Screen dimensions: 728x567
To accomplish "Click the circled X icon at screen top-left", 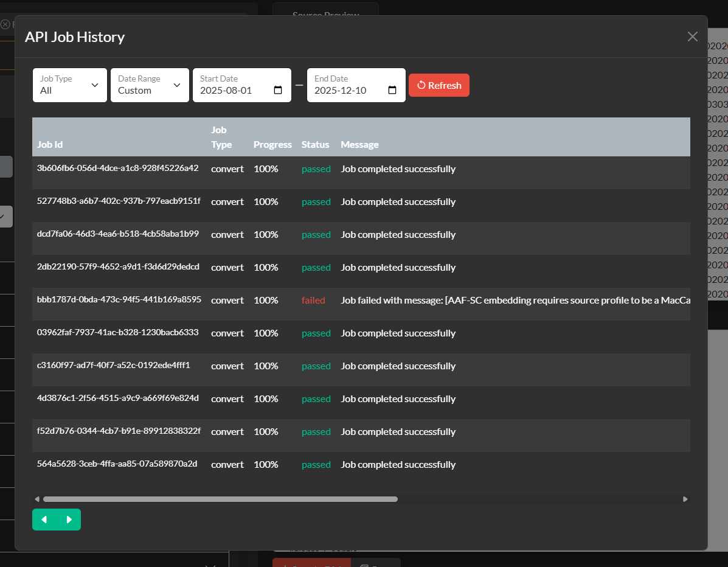I will click(x=5, y=24).
